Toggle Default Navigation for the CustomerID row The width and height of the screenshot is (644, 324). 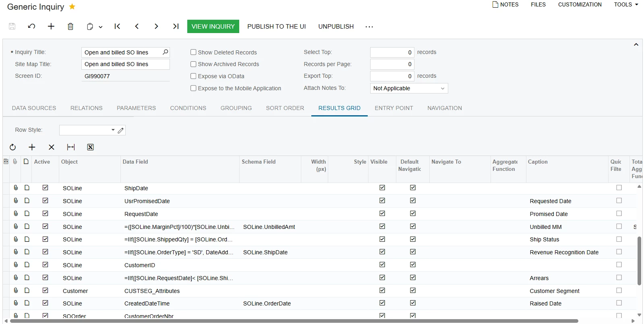coord(413,265)
